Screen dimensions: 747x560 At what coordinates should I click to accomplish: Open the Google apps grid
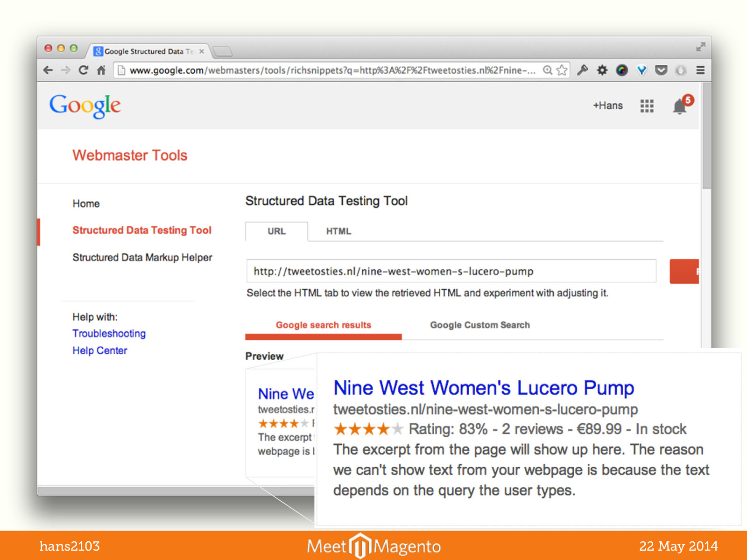647,106
